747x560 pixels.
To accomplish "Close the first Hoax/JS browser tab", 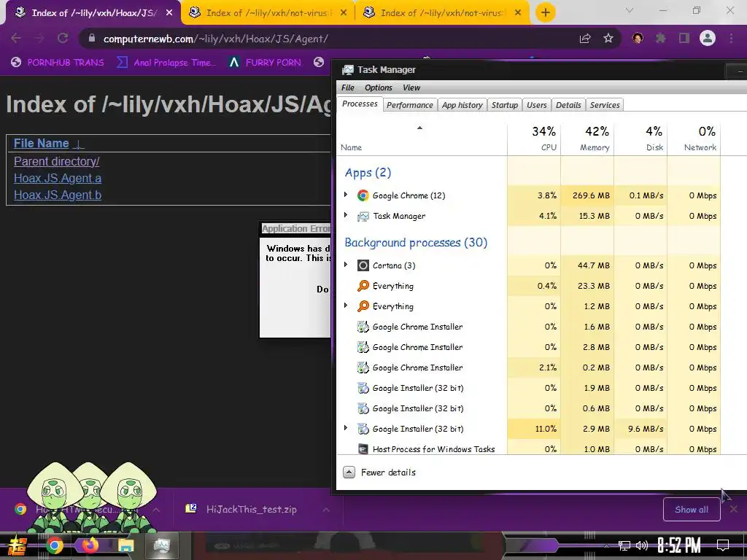I will [x=169, y=13].
